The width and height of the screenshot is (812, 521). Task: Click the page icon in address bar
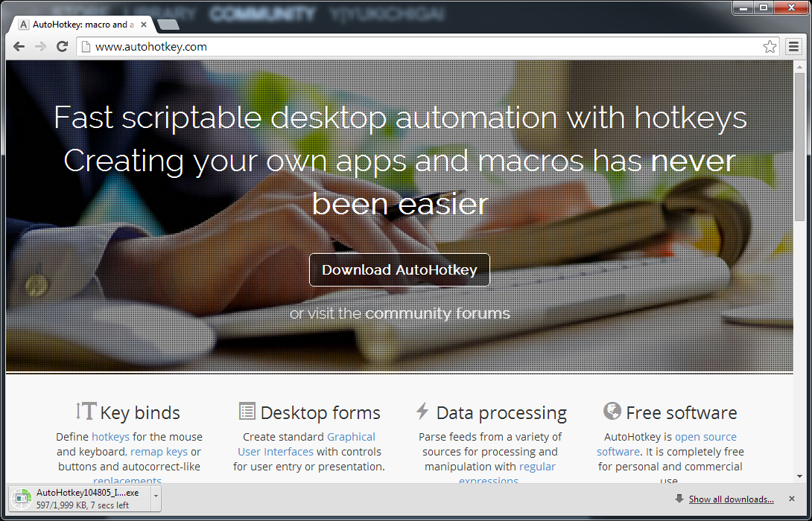(86, 47)
